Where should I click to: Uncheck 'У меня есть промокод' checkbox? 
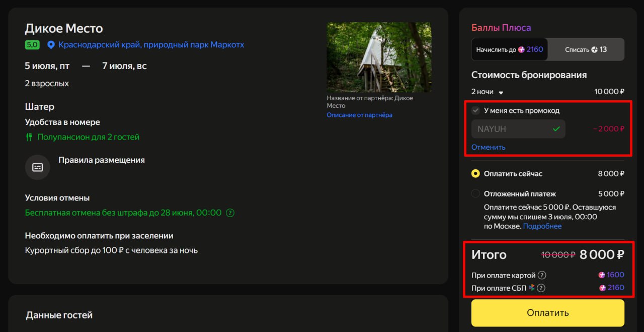click(x=475, y=110)
